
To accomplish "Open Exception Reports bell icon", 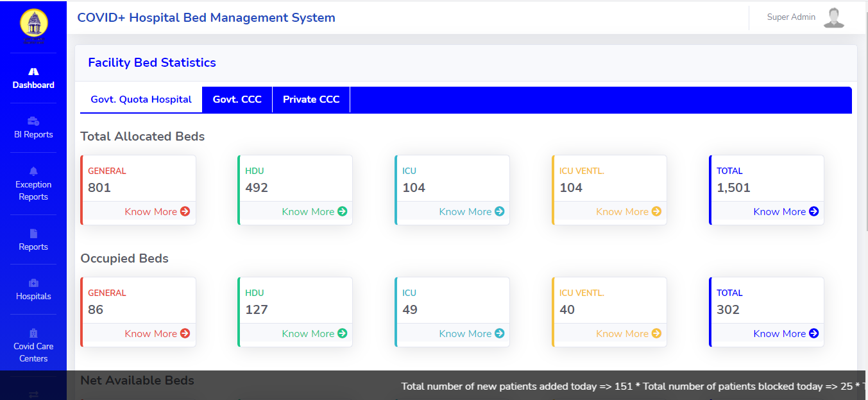I will 33,171.
